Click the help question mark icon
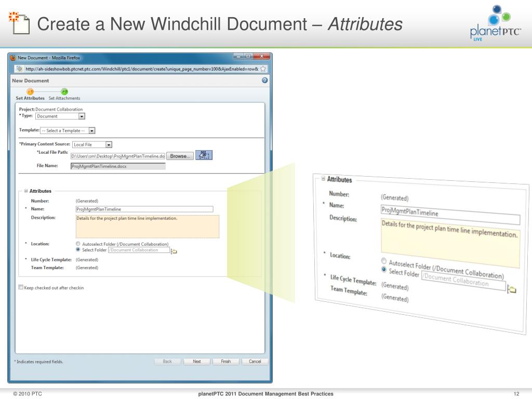 [264, 81]
